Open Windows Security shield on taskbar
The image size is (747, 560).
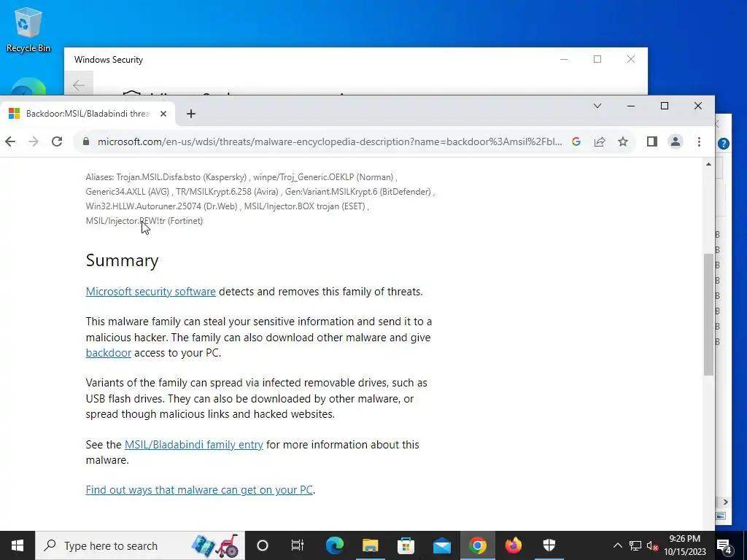(549, 545)
